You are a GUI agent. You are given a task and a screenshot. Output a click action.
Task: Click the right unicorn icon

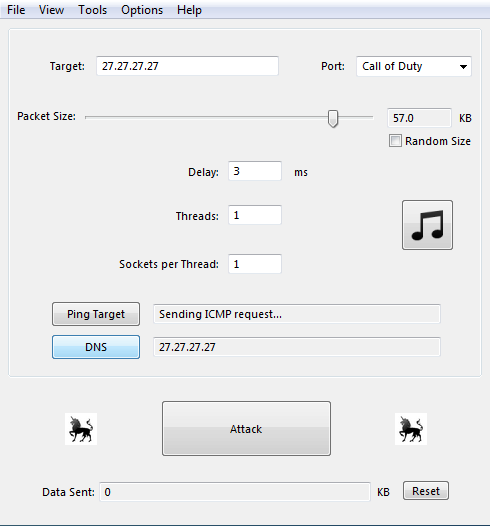point(411,429)
